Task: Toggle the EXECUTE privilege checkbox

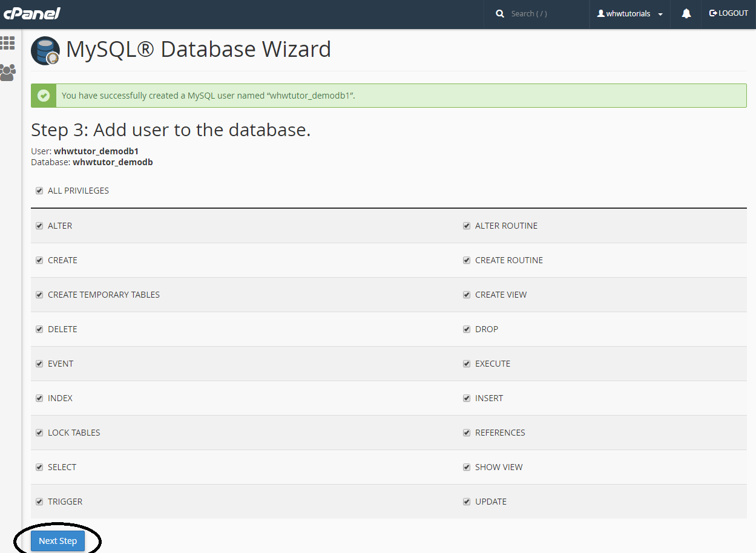Action: pos(467,364)
